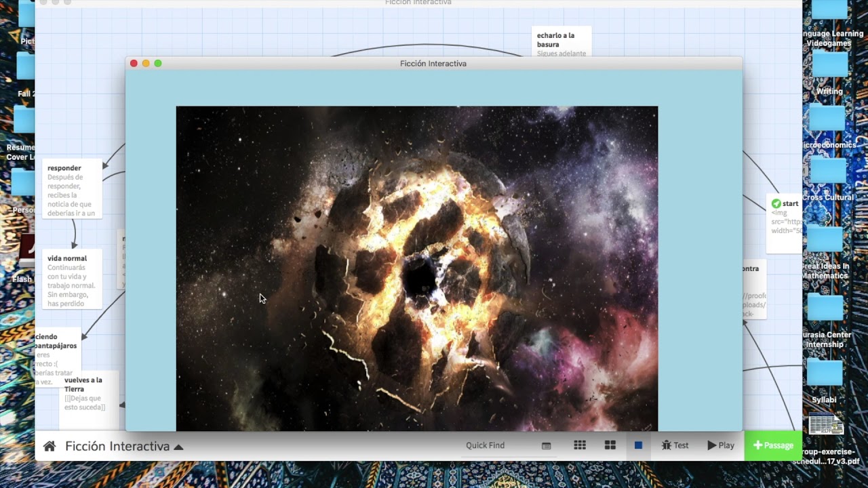Open the Syllabi desktop folder
The image size is (868, 488).
(x=825, y=380)
